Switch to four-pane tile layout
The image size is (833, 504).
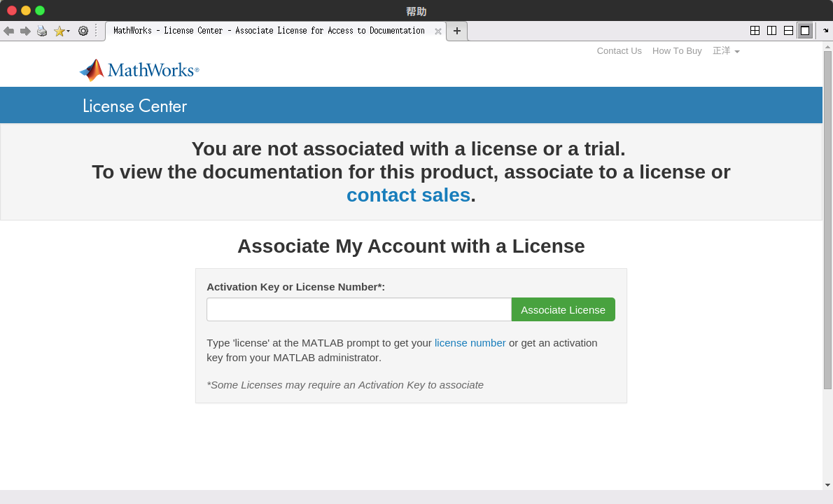click(x=755, y=31)
